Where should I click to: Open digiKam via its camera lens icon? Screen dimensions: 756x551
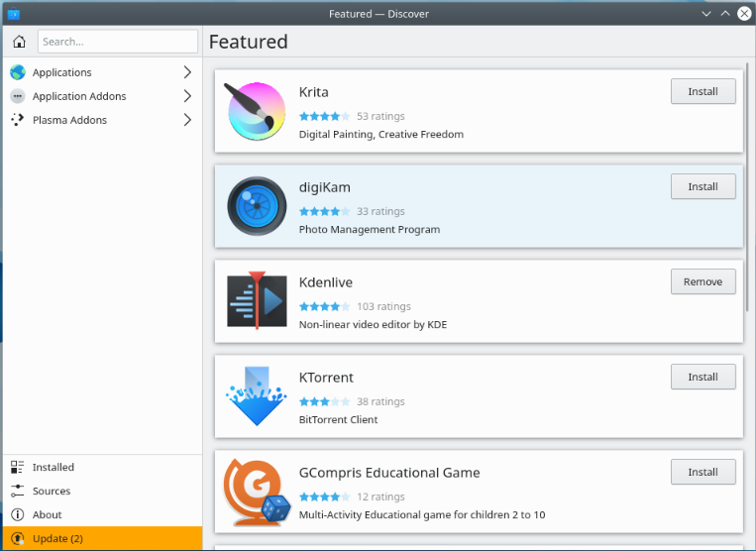[257, 206]
